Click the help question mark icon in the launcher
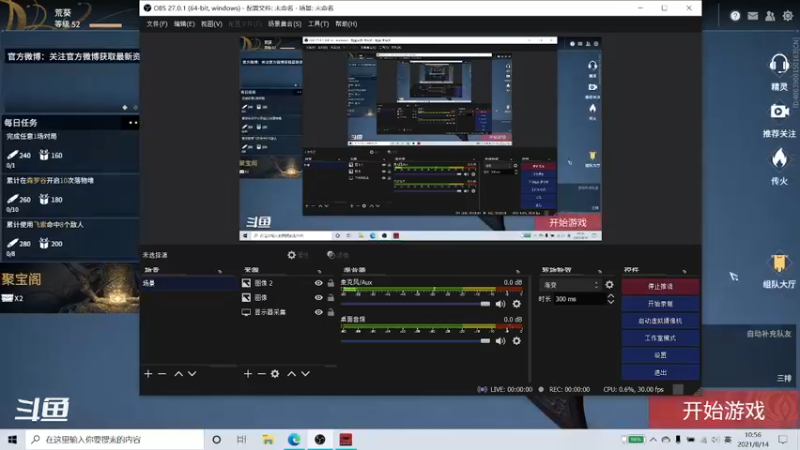The width and height of the screenshot is (800, 450). point(735,16)
